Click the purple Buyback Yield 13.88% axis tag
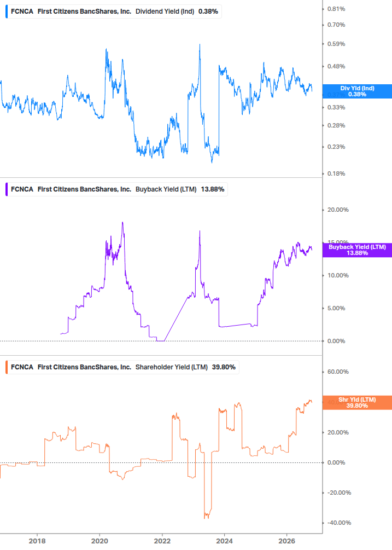Screen dimensions: 392x550 point(357,250)
